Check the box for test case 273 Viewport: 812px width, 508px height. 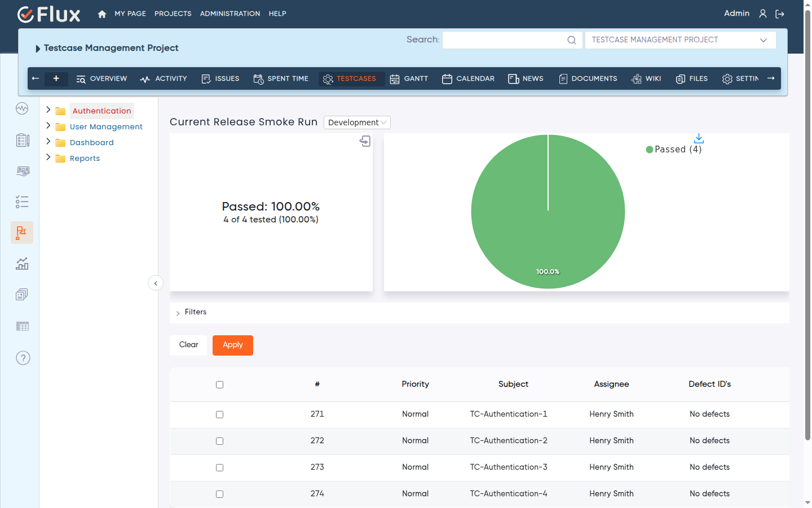point(219,467)
